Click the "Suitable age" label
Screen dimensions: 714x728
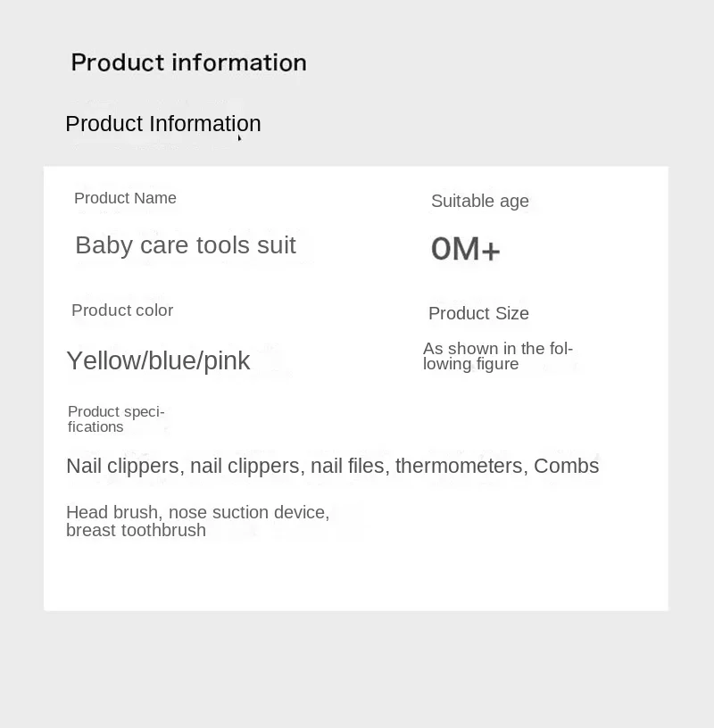pos(480,201)
